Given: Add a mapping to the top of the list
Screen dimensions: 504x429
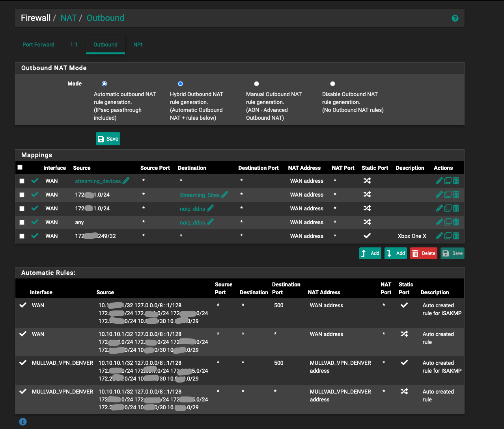Looking at the screenshot, I should [x=370, y=253].
